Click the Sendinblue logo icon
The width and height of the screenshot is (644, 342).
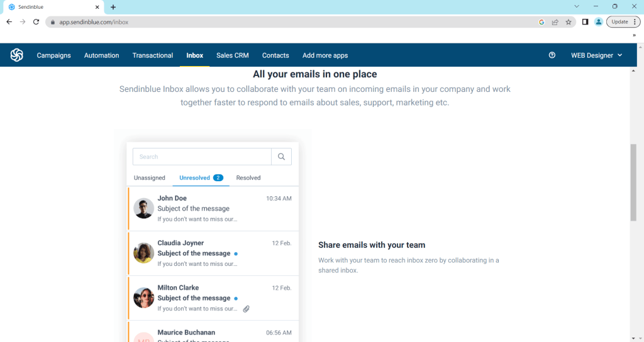[17, 55]
